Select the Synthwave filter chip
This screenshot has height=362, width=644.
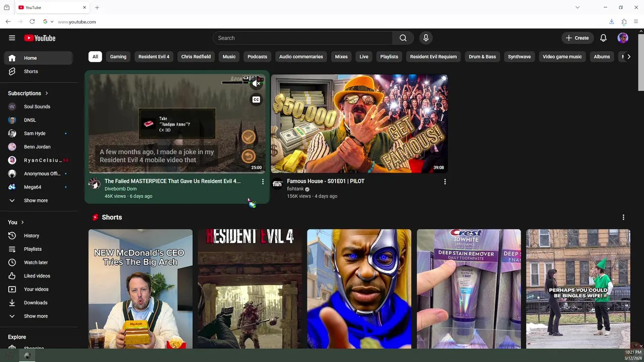coord(519,57)
